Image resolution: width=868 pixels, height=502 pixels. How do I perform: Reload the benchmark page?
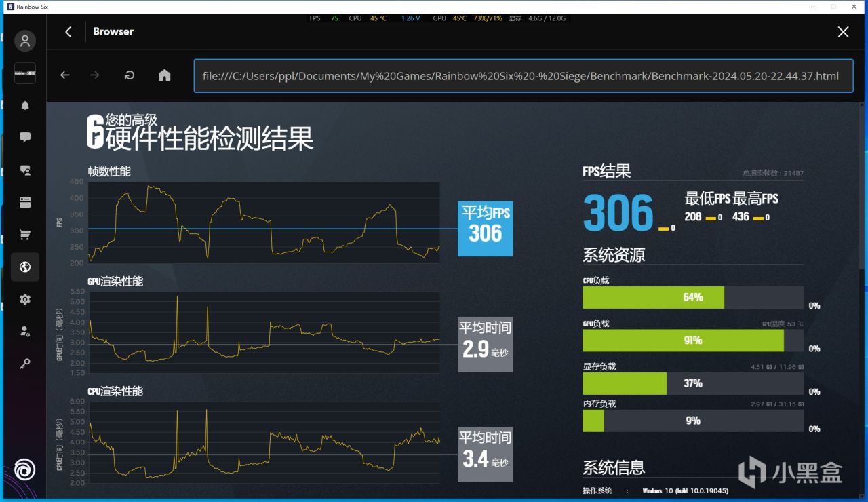[x=129, y=75]
